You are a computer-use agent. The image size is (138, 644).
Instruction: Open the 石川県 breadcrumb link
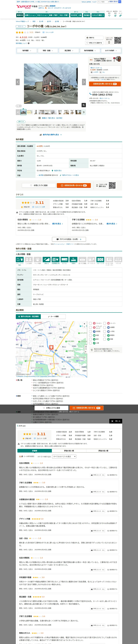point(41,21)
